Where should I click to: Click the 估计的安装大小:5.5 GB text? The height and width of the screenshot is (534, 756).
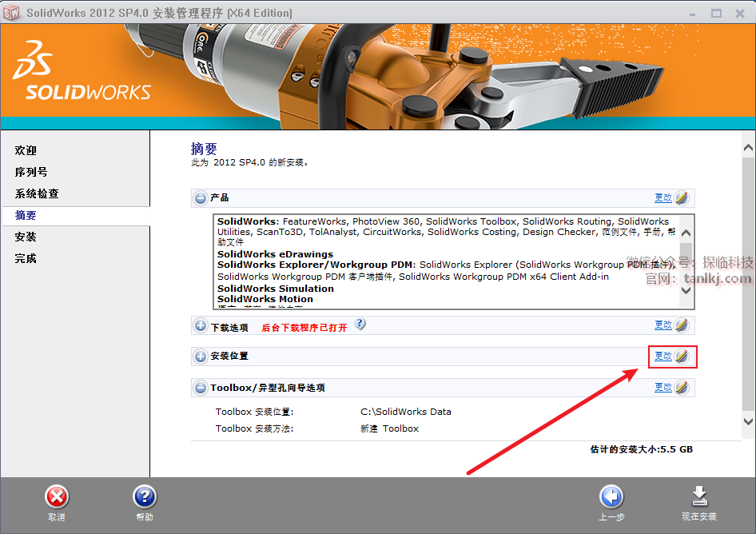click(x=641, y=449)
